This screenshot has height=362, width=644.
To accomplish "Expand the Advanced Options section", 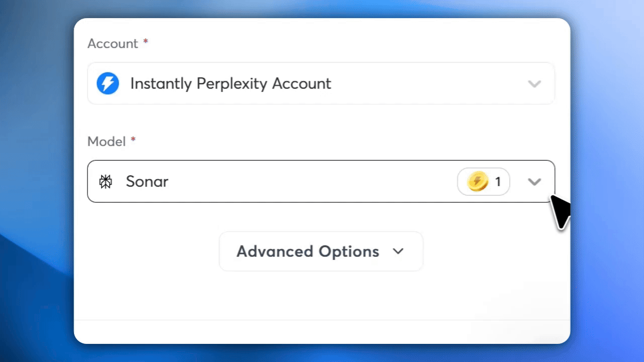I will pyautogui.click(x=321, y=251).
